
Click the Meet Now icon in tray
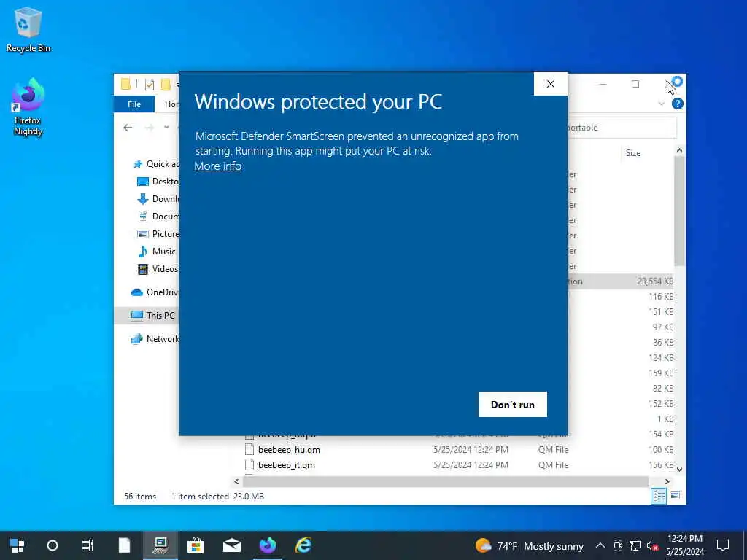(618, 545)
